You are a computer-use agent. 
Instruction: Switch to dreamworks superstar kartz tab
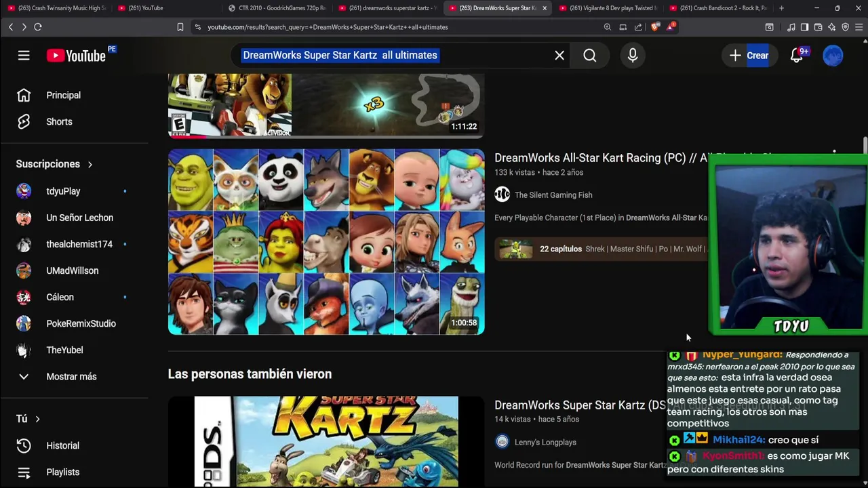click(387, 8)
